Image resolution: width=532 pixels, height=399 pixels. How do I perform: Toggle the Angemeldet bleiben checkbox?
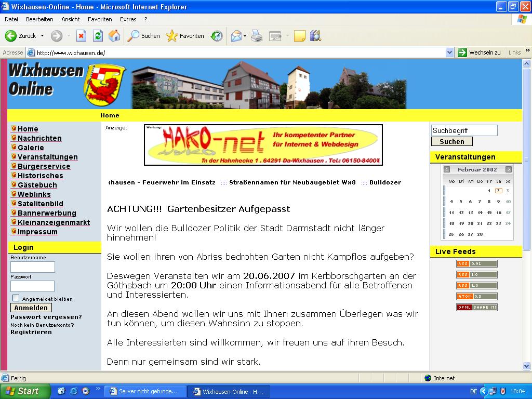point(16,298)
